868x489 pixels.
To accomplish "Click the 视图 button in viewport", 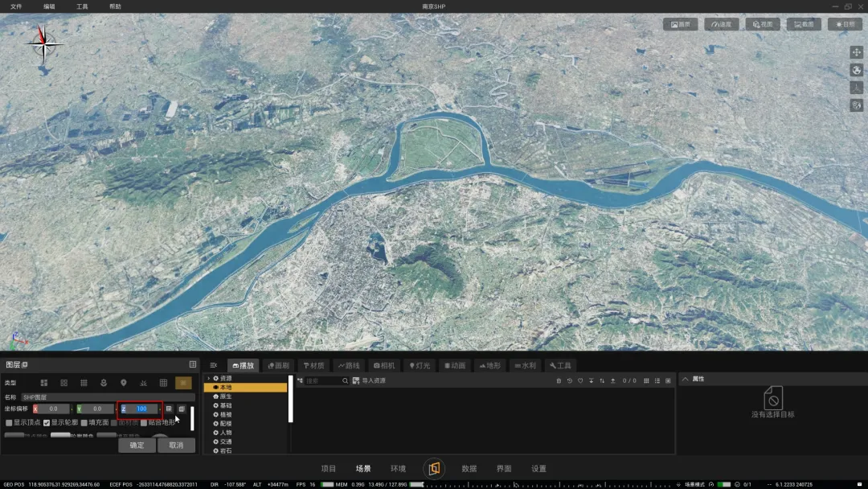I will (x=763, y=24).
